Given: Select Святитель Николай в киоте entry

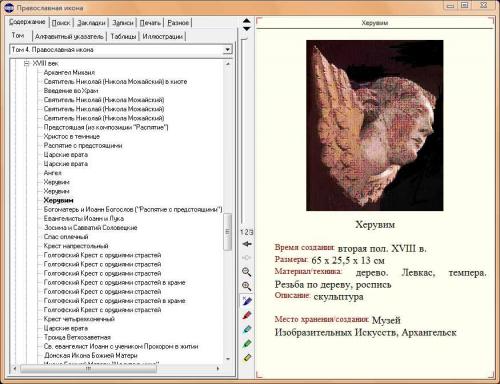Looking at the screenshot, I should pyautogui.click(x=115, y=81).
